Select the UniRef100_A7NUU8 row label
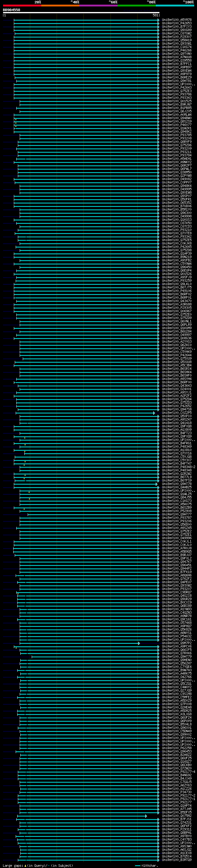This screenshot has height=868, width=197. pos(177,57)
